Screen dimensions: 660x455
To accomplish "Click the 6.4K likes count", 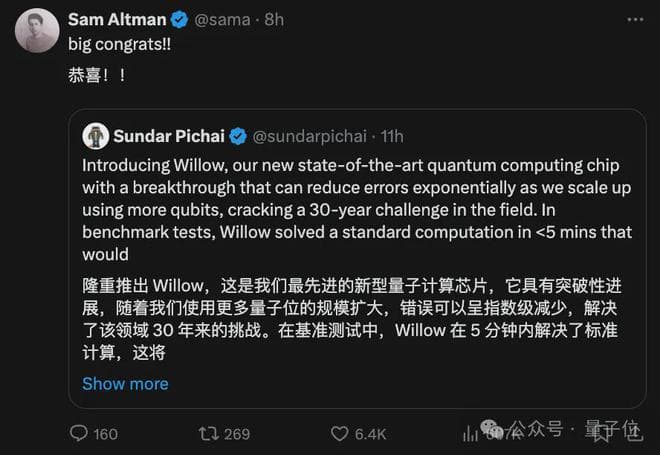I will pos(370,433).
